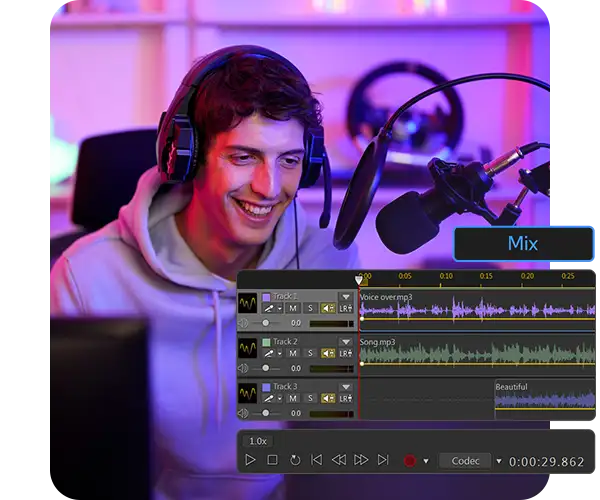Click Track 2 volume value 0.0
600x500 pixels.
[x=296, y=368]
